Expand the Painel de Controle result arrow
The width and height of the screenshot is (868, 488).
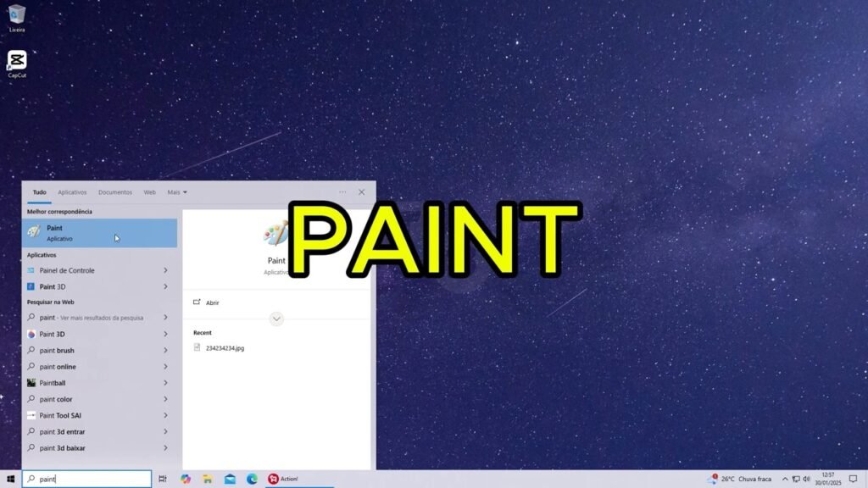point(165,270)
